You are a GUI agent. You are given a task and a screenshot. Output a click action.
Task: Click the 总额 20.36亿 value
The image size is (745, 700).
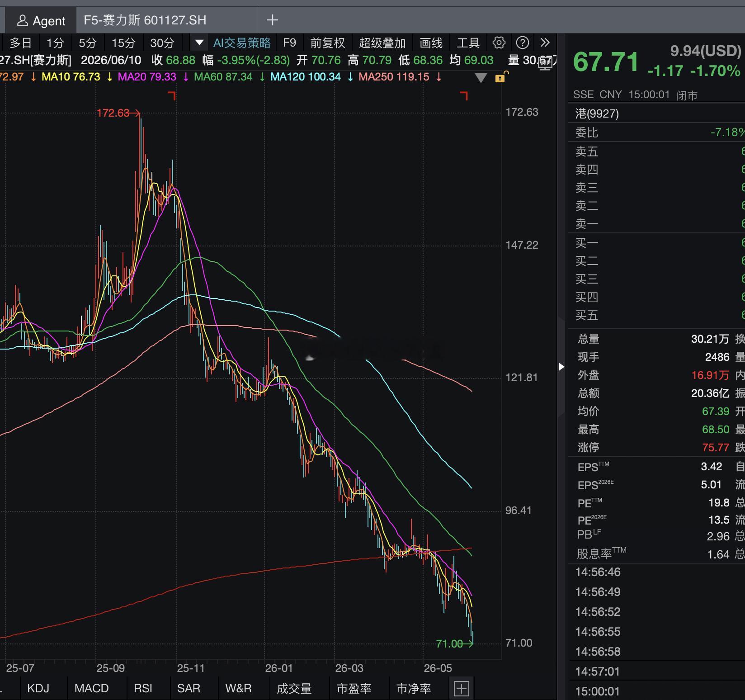tap(710, 393)
